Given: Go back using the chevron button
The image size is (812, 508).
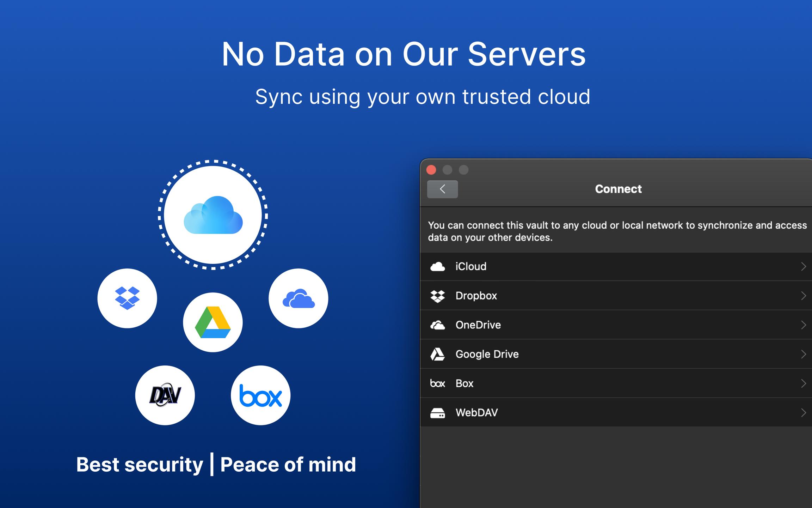Looking at the screenshot, I should (x=442, y=189).
